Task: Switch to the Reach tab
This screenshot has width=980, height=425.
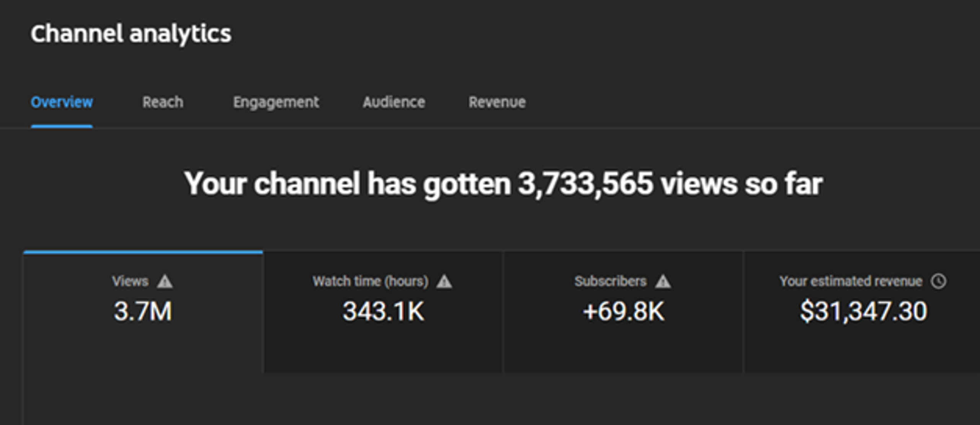Action: pos(163,102)
